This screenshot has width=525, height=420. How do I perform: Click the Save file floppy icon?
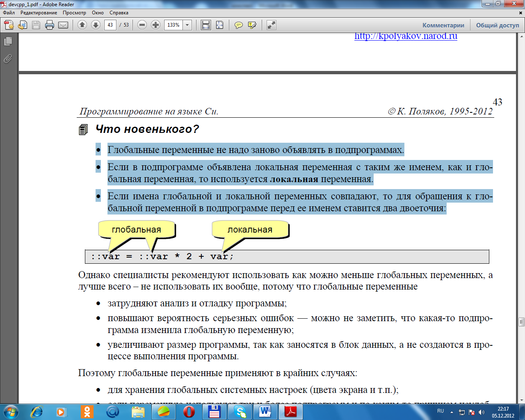point(36,25)
